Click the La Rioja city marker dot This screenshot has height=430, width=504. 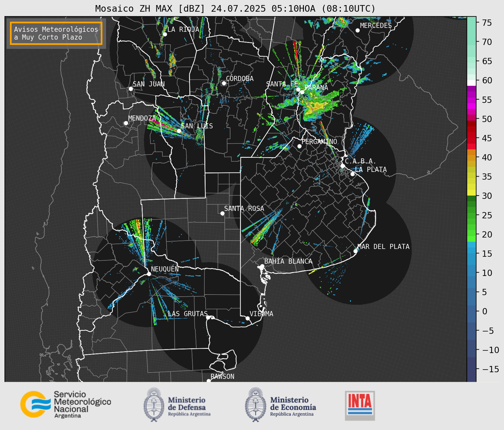point(165,34)
